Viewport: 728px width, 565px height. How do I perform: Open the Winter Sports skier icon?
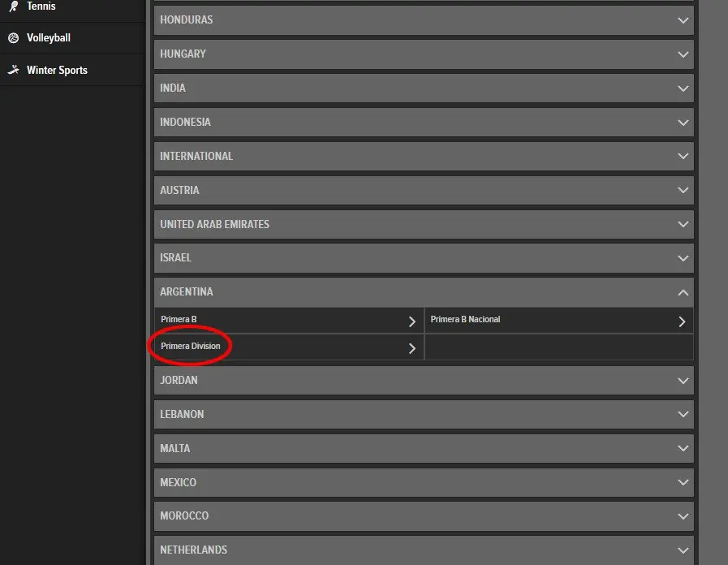tap(14, 70)
